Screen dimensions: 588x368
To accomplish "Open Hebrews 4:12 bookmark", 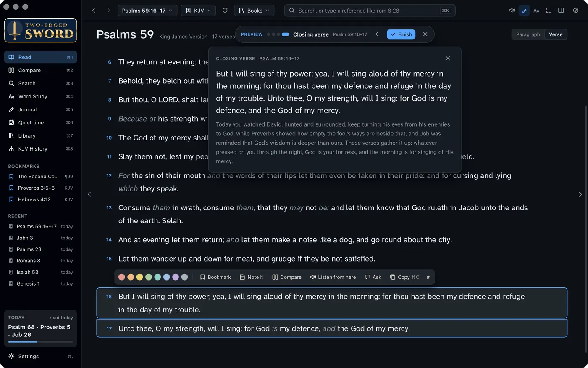I will (x=41, y=199).
